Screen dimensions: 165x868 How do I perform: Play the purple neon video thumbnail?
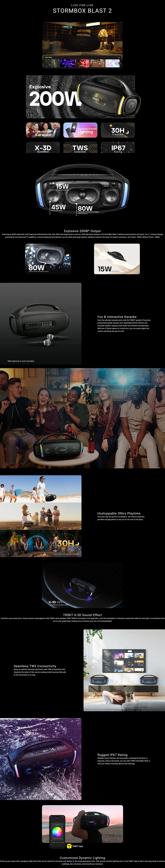tap(67, 63)
